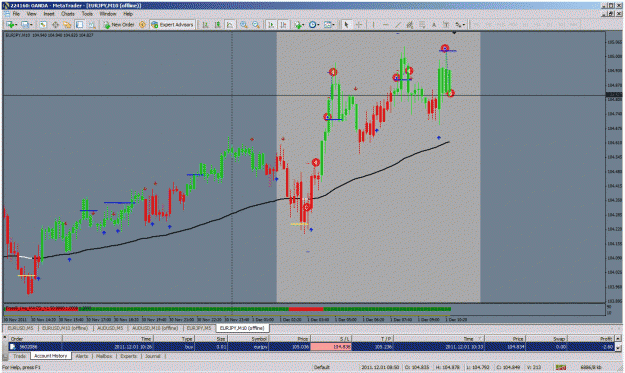625x373 pixels.
Task: Open the Account History terminal tab
Action: pos(51,356)
